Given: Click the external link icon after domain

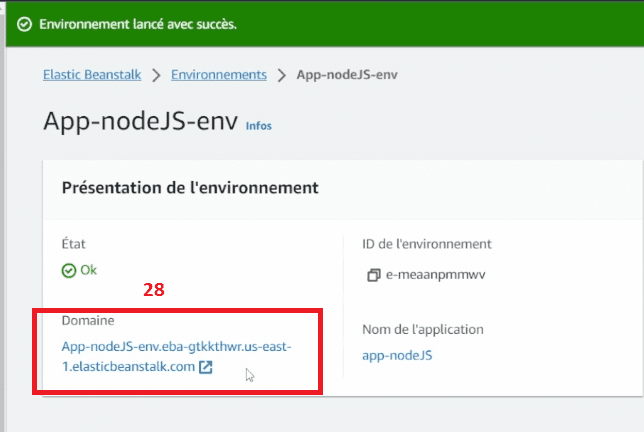Looking at the screenshot, I should [206, 367].
